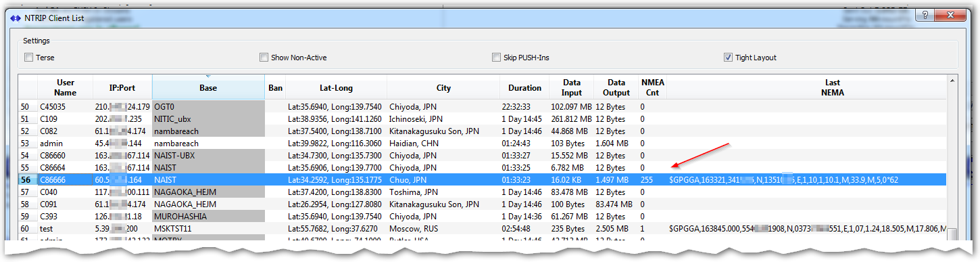Toggle Show Non-Active checkbox
Screen dimensions: 980x262
[x=264, y=58]
